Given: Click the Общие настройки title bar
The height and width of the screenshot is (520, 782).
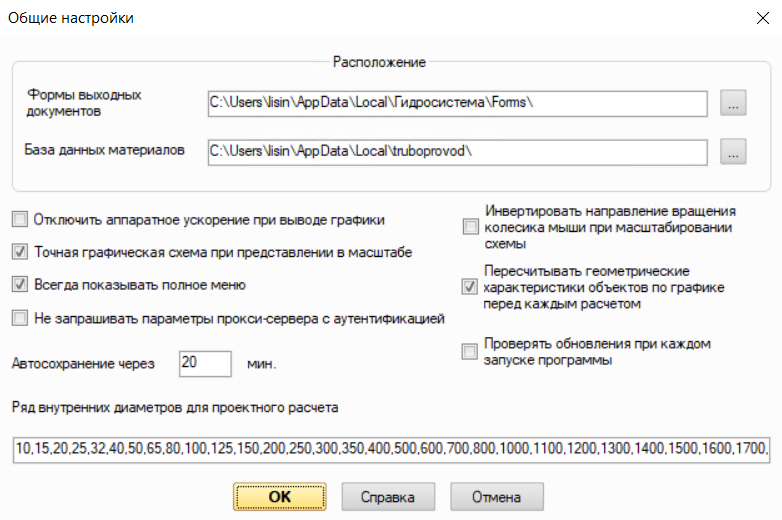Looking at the screenshot, I should pos(300,18).
